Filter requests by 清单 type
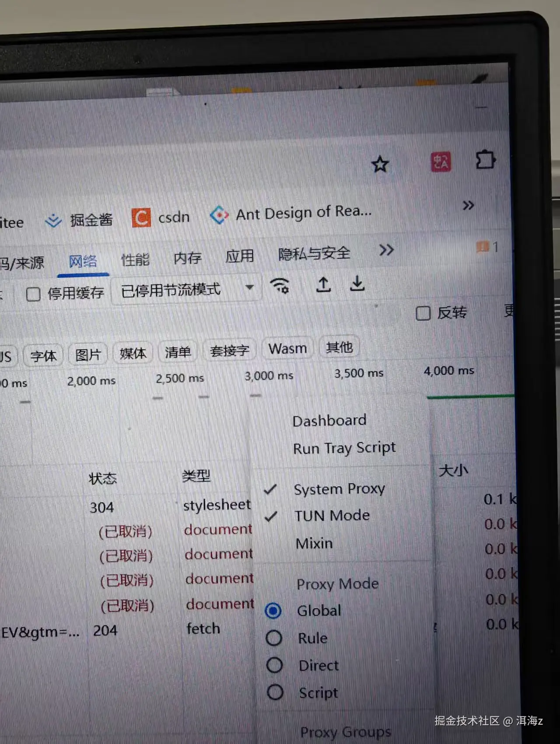The height and width of the screenshot is (744, 560). click(x=178, y=351)
